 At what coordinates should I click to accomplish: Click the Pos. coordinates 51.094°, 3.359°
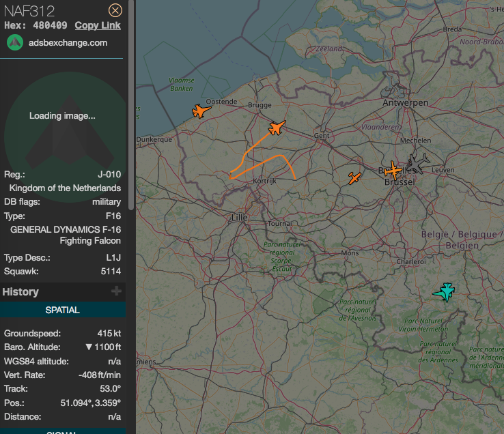click(x=91, y=403)
